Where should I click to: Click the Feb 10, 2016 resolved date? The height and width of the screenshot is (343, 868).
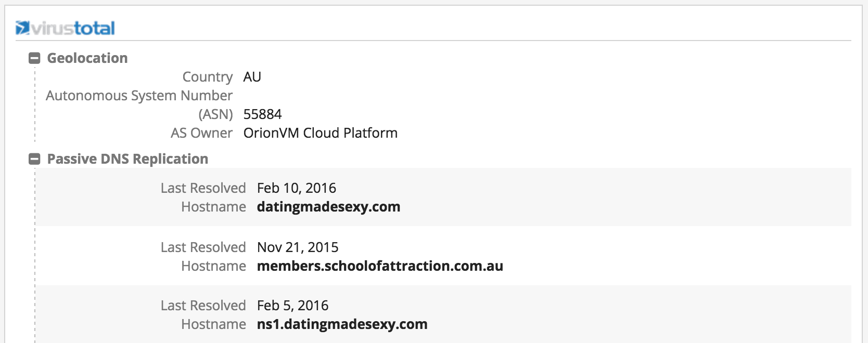(x=297, y=188)
